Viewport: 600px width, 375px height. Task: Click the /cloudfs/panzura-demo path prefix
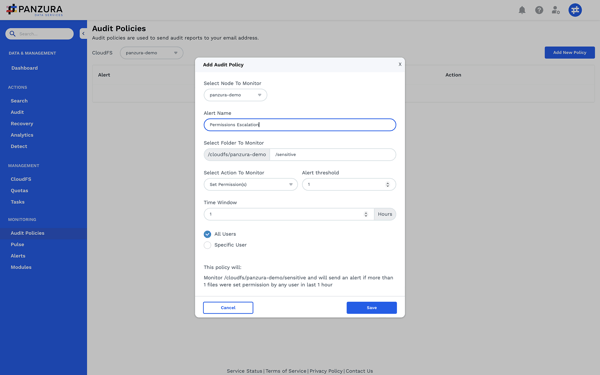click(236, 155)
